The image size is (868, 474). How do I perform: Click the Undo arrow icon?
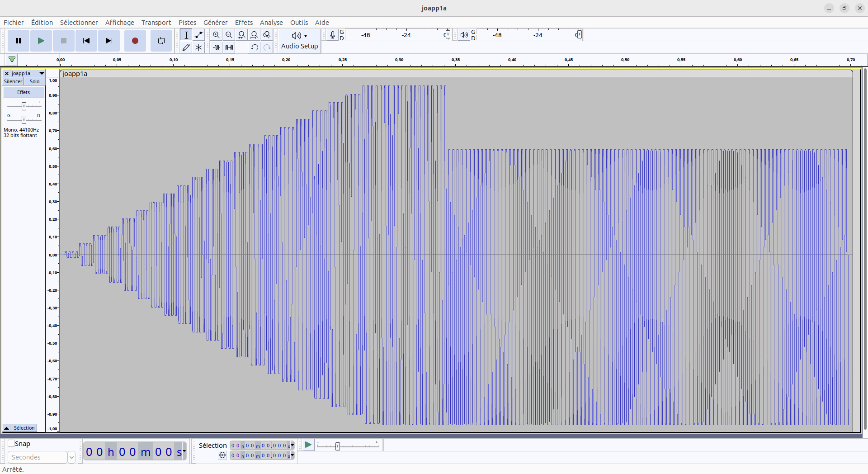tap(255, 47)
